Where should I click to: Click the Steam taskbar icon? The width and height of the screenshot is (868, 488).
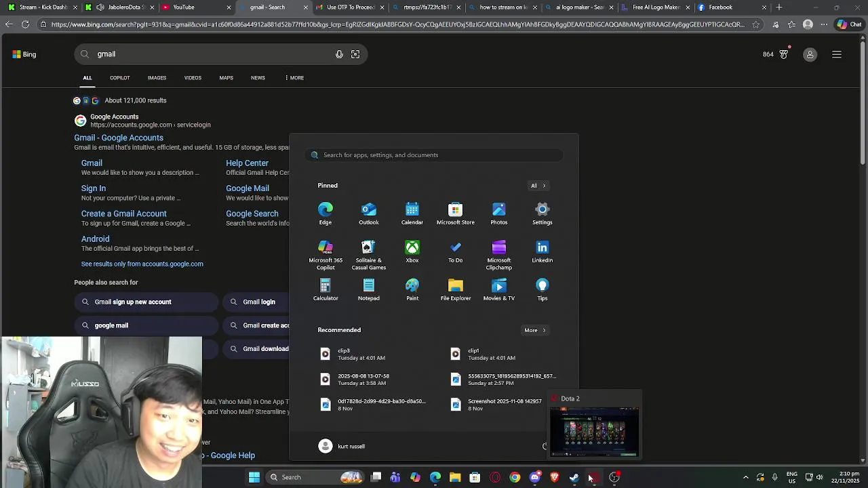click(x=574, y=477)
